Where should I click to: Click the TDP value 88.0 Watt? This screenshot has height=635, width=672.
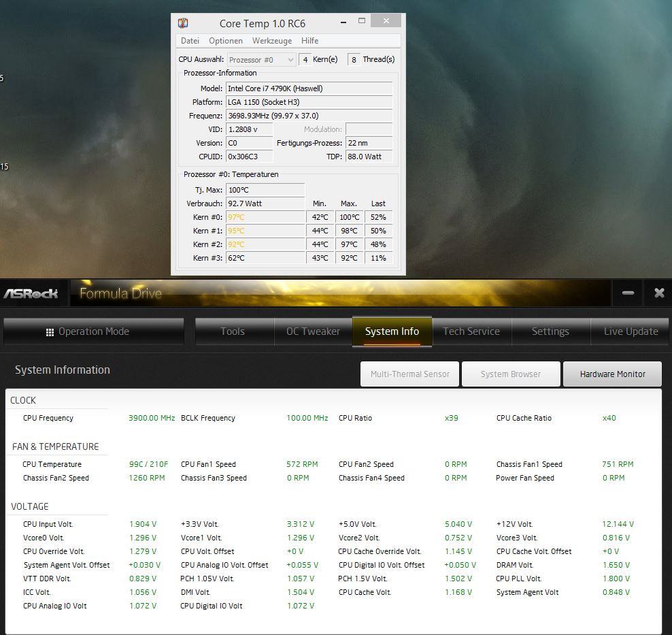(x=369, y=157)
